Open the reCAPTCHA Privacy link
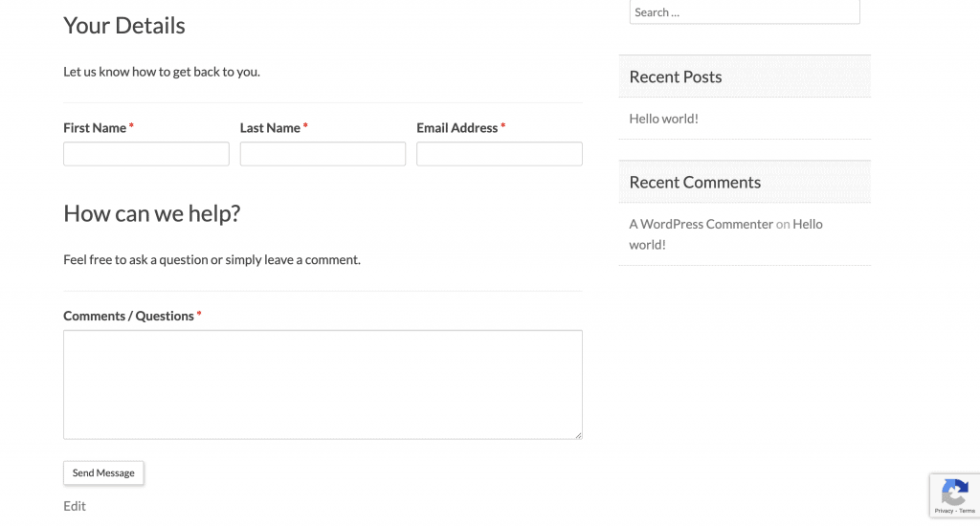The image size is (980, 527). [944, 511]
